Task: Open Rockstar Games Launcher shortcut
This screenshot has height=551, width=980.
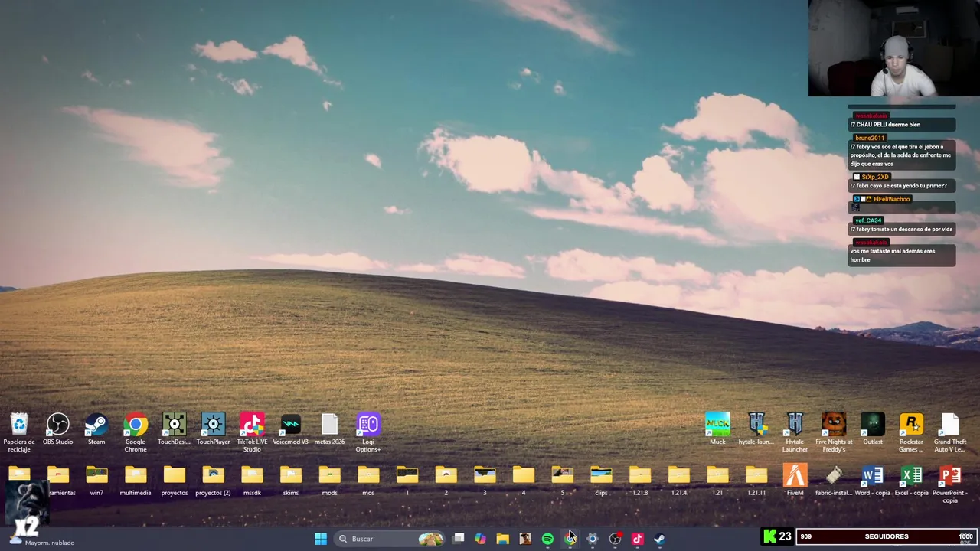Action: point(911,432)
